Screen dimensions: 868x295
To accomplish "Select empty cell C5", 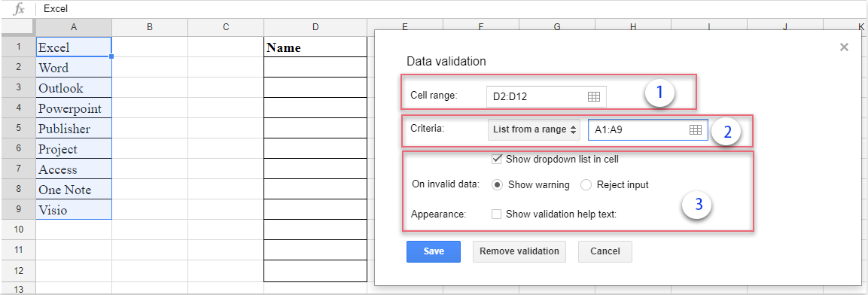I will (x=226, y=129).
